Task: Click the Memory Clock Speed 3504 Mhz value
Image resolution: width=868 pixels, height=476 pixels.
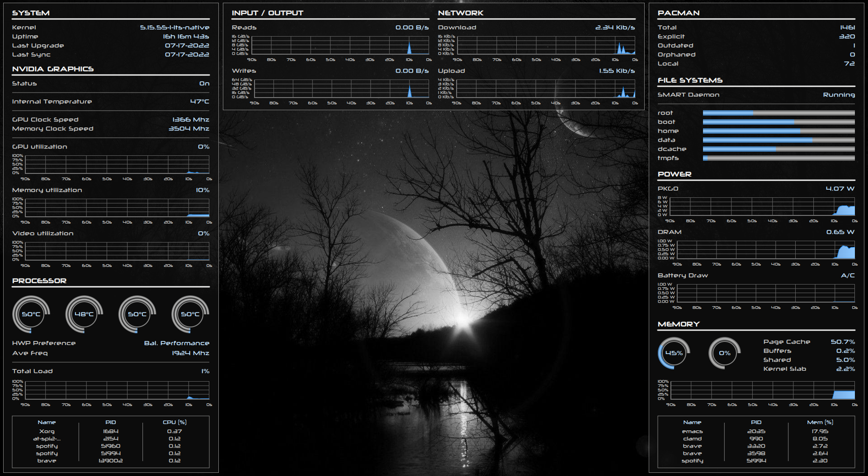Action: (189, 129)
